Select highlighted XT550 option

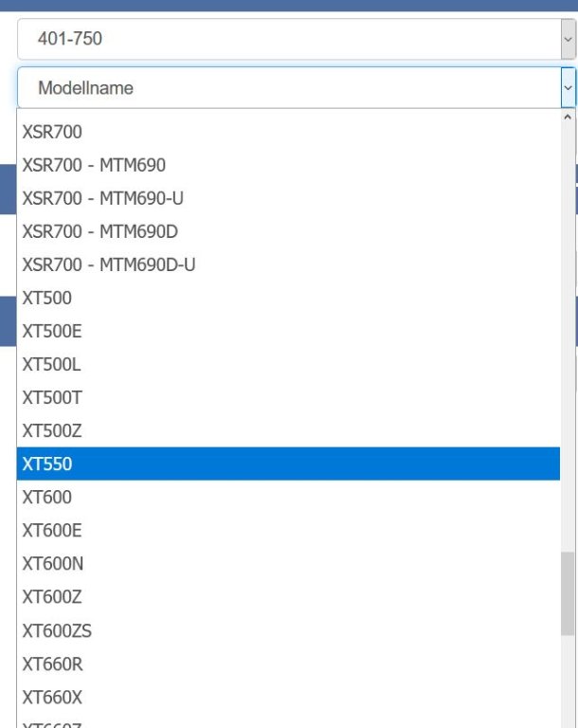288,464
